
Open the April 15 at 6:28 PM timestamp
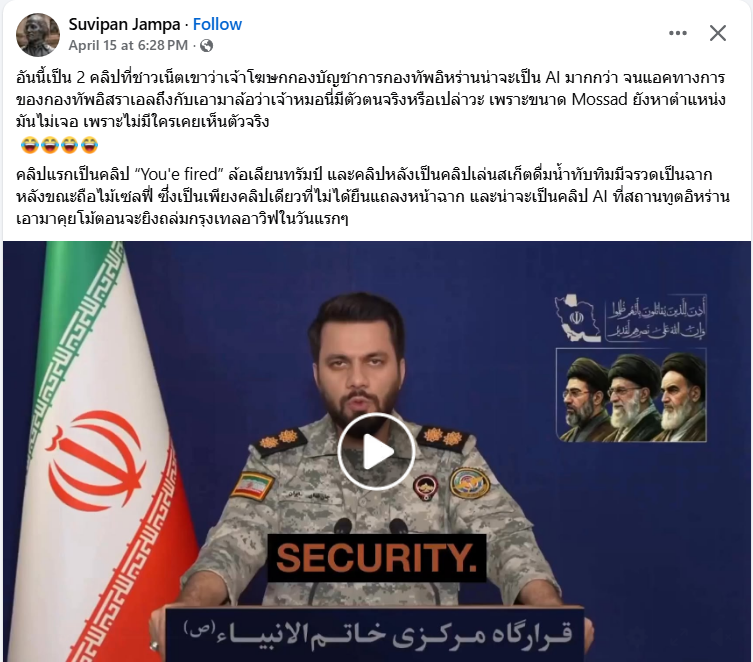click(128, 45)
